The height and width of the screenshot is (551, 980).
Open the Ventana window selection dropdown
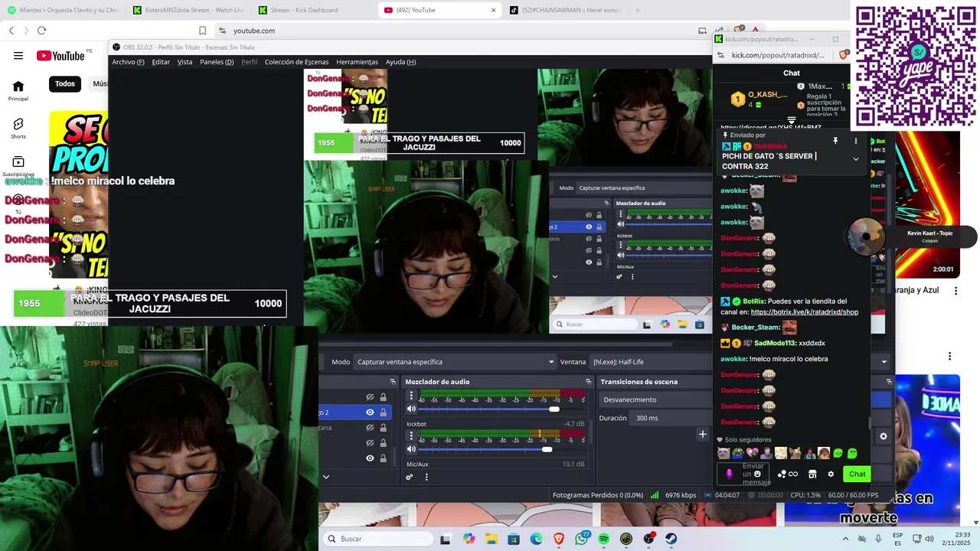(739, 362)
